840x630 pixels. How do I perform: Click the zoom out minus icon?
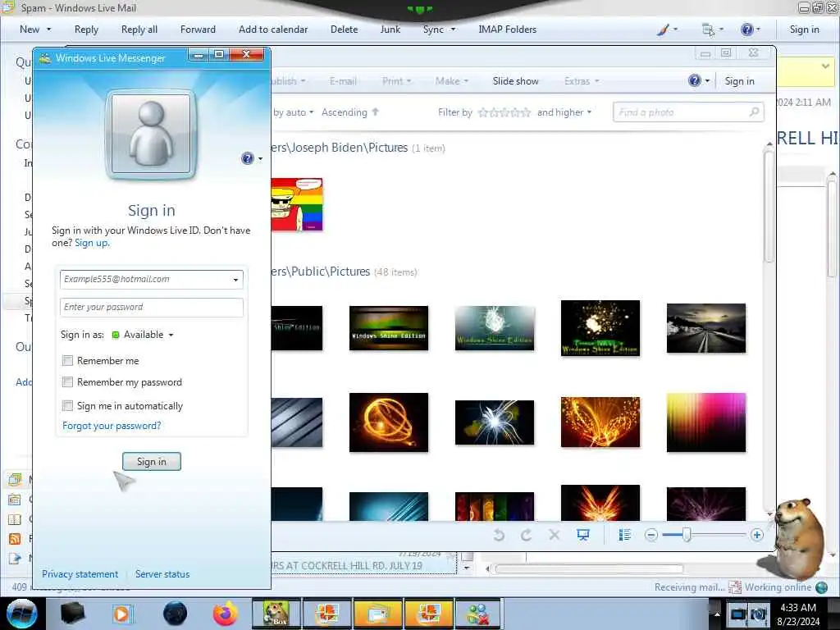(x=651, y=535)
